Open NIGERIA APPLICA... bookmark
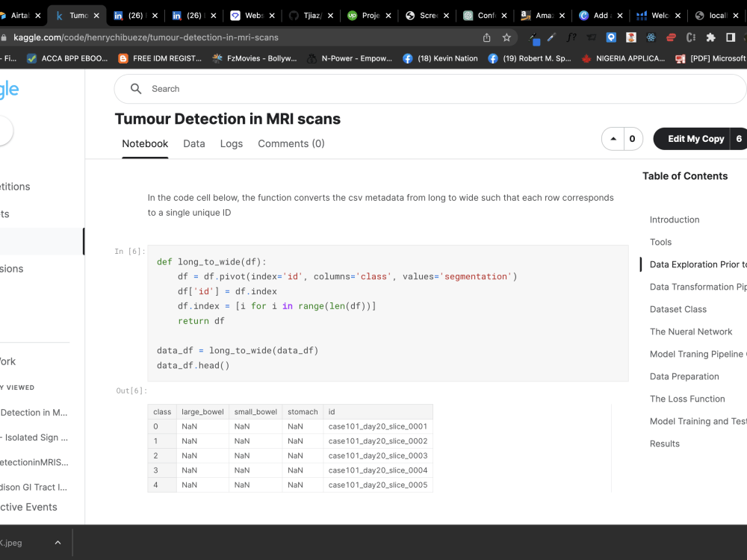The image size is (747, 560). [623, 58]
